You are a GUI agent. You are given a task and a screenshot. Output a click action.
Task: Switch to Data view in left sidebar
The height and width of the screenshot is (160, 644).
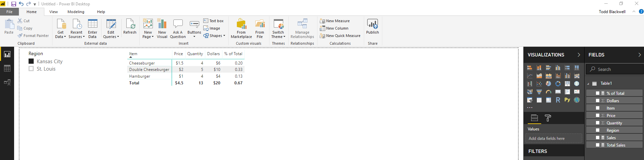coord(7,68)
